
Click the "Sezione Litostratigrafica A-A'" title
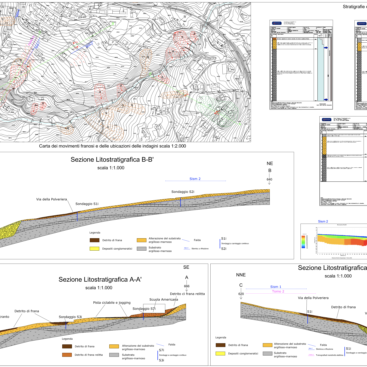coord(100,279)
